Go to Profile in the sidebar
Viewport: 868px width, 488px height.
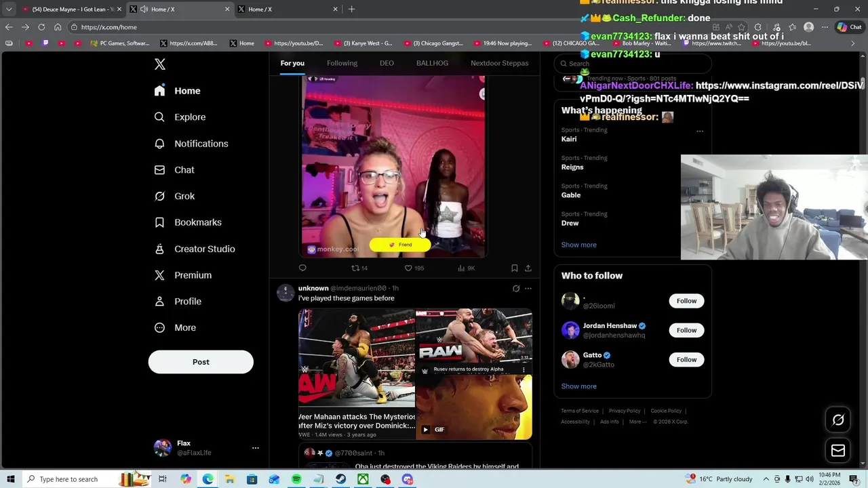(178, 302)
